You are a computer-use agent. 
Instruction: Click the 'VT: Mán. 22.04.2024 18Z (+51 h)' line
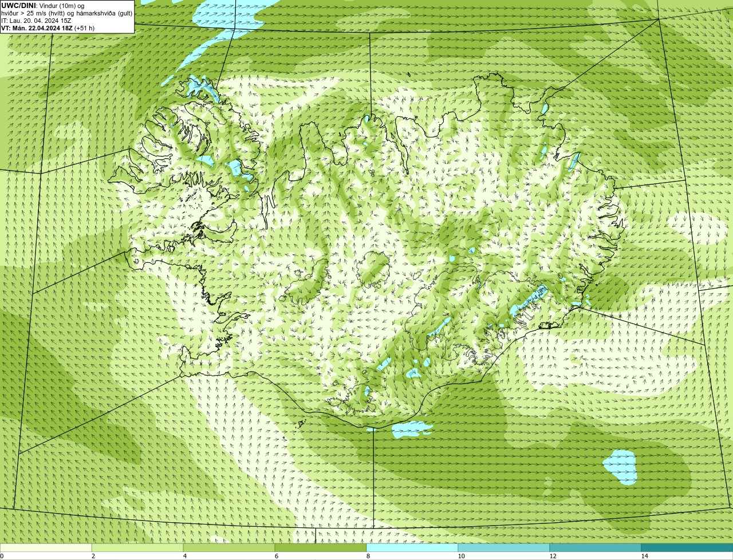coord(48,28)
